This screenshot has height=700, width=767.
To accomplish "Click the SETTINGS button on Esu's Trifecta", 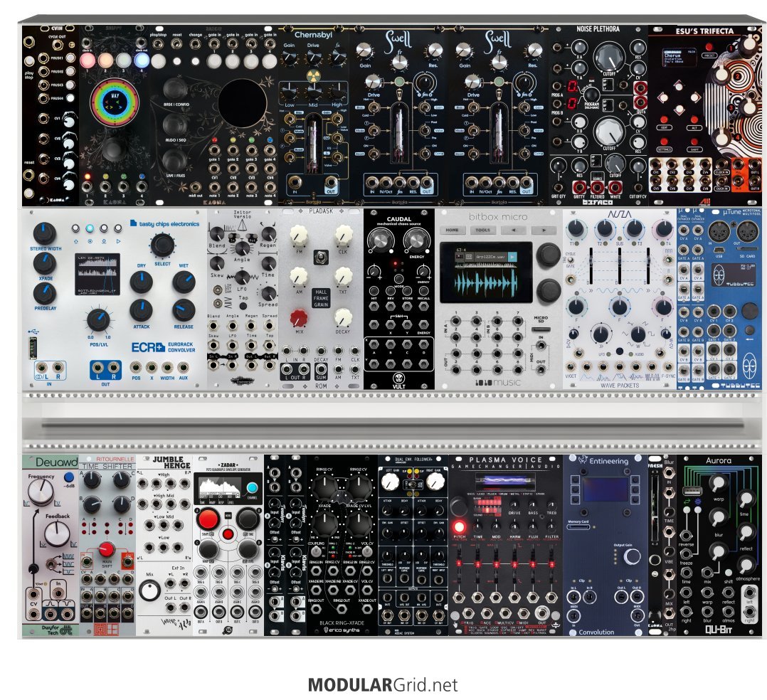I will pos(665,140).
